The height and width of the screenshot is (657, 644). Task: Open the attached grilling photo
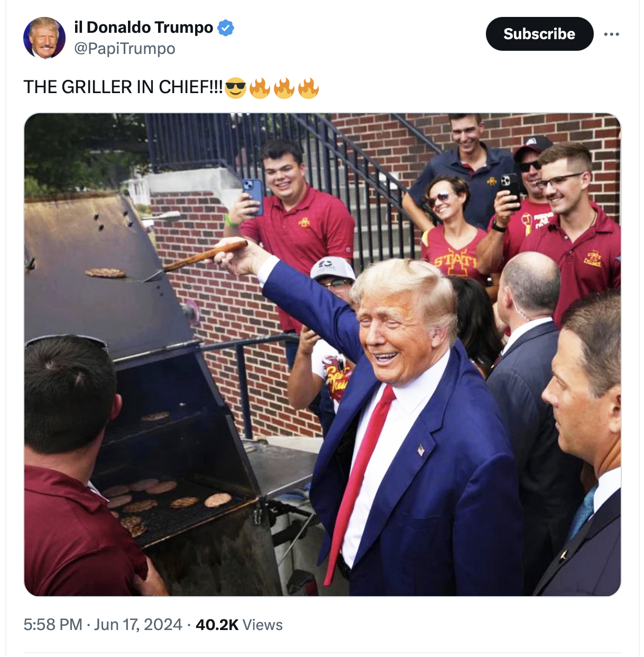point(323,354)
